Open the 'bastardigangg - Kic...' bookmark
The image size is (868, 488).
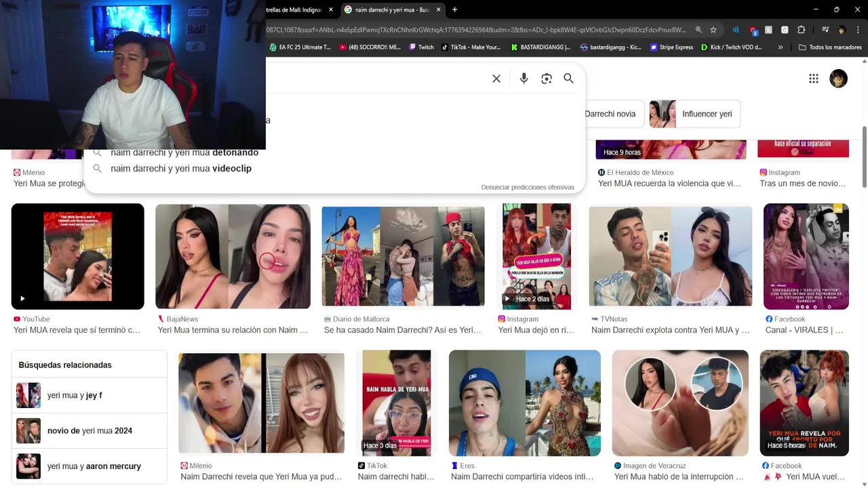[611, 47]
